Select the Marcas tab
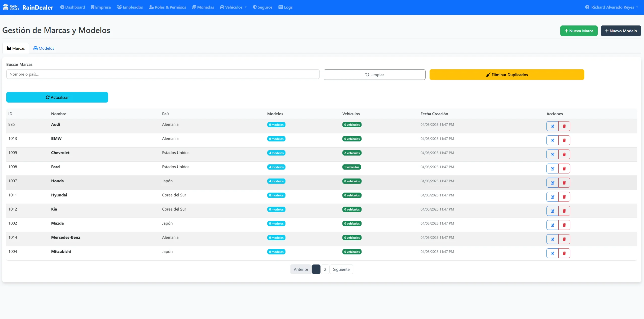 (16, 48)
